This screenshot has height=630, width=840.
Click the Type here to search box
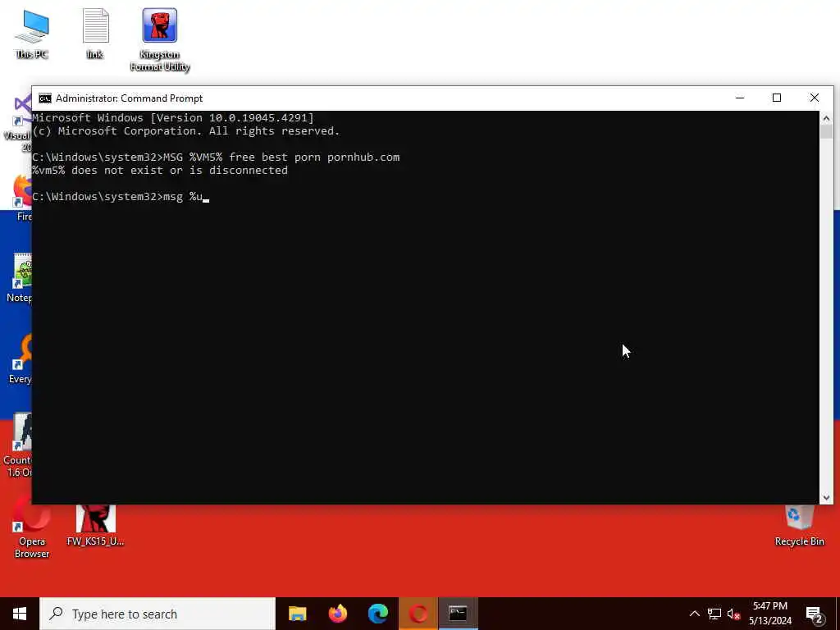click(x=157, y=614)
